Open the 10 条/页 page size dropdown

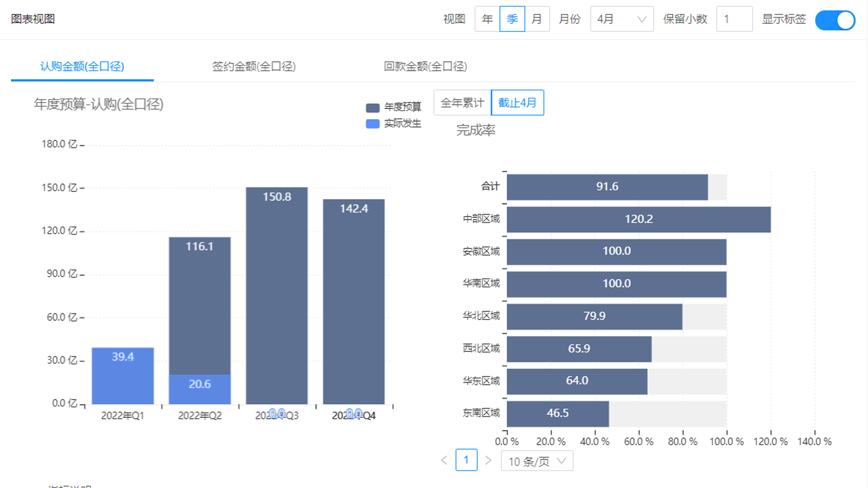(x=537, y=461)
